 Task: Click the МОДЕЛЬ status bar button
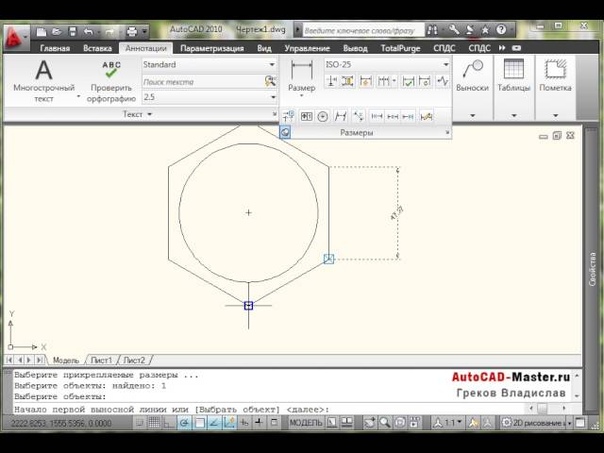pyautogui.click(x=305, y=423)
